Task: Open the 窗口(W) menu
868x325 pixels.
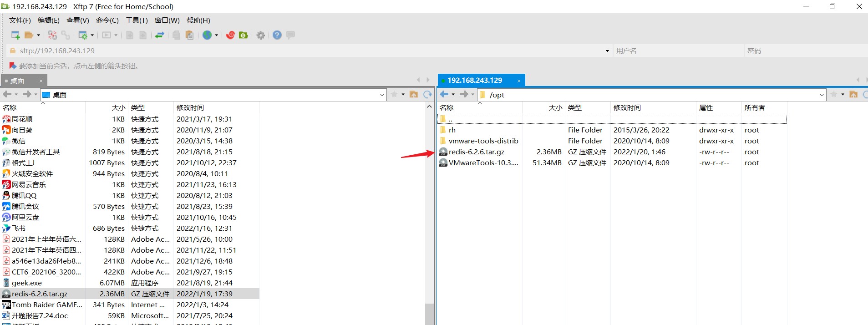Action: (x=167, y=20)
